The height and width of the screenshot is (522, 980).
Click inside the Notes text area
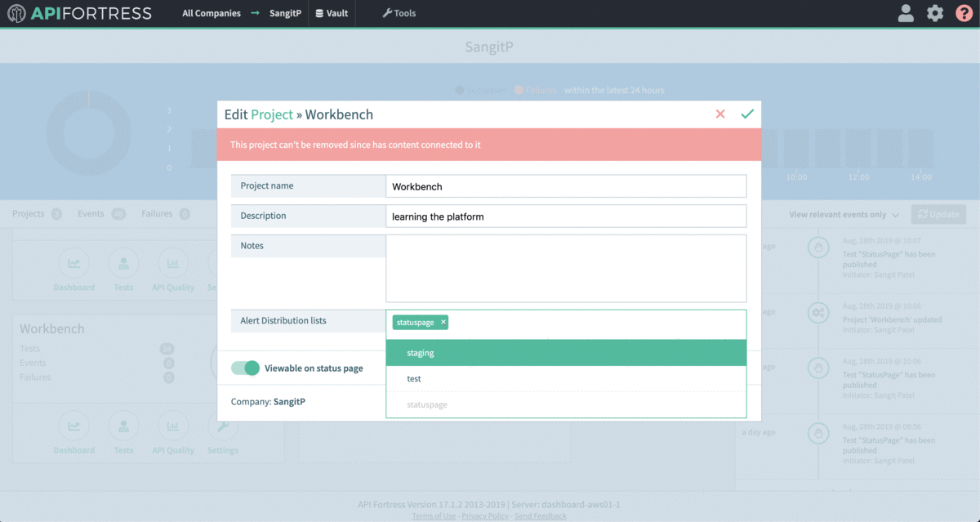[566, 269]
